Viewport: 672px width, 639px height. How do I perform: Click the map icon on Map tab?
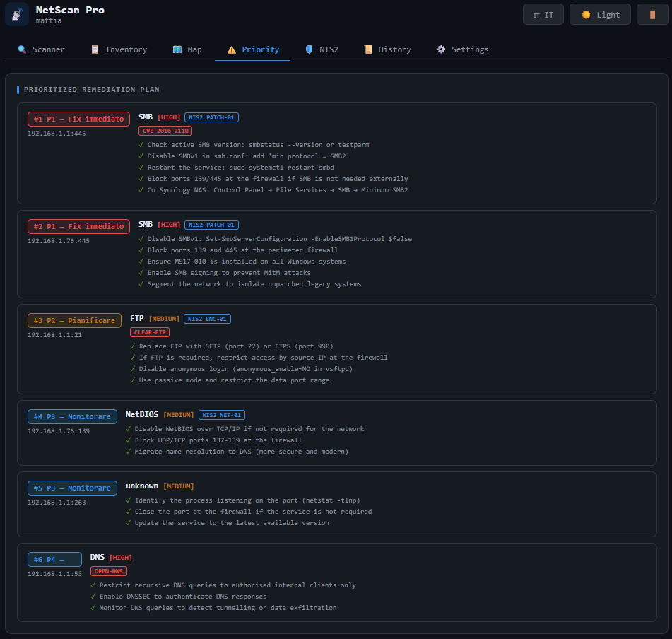177,49
